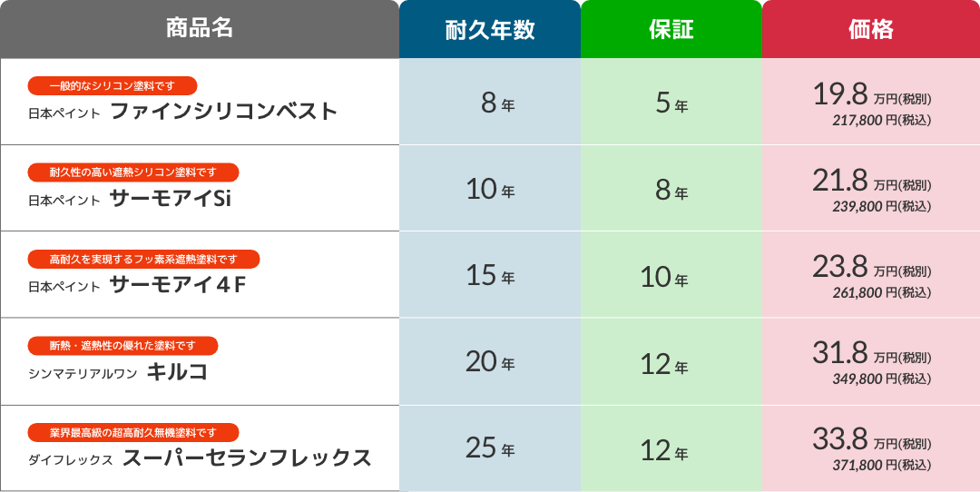Click the 商品名 column header
This screenshot has width=980, height=492.
200,29
